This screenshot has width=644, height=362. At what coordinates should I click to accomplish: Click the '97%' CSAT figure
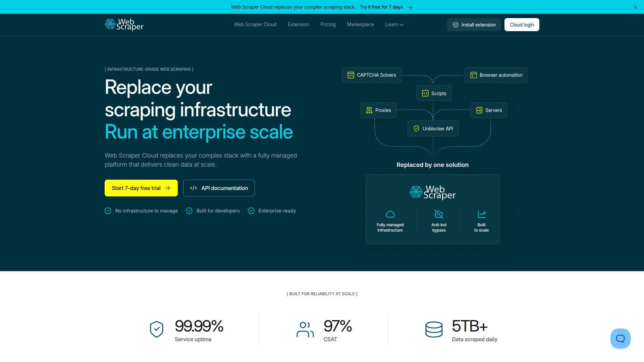(337, 326)
